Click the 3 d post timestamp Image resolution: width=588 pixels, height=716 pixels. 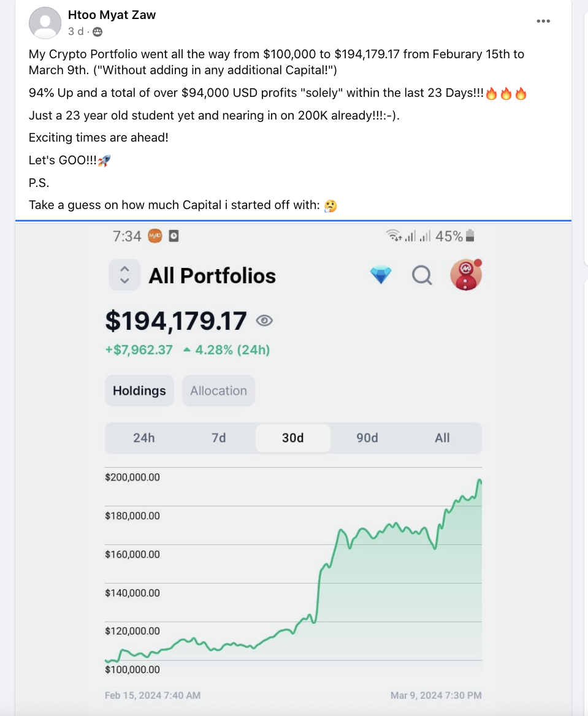[x=76, y=31]
